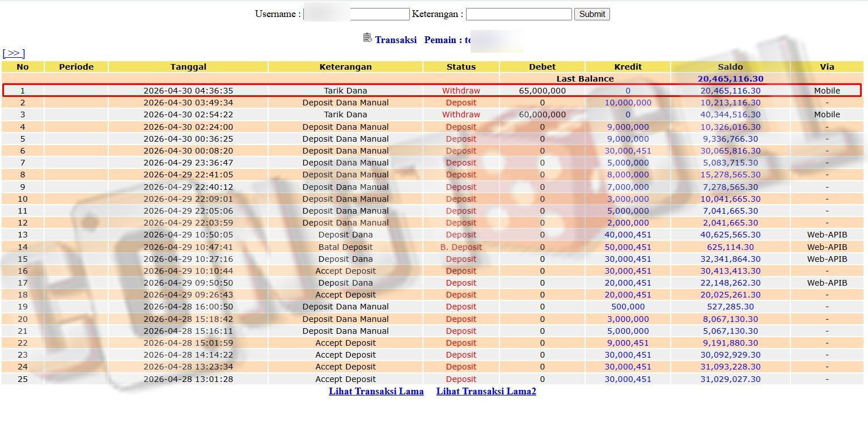Click the Via column header
Image resolution: width=868 pixels, height=429 pixels.
tap(827, 67)
